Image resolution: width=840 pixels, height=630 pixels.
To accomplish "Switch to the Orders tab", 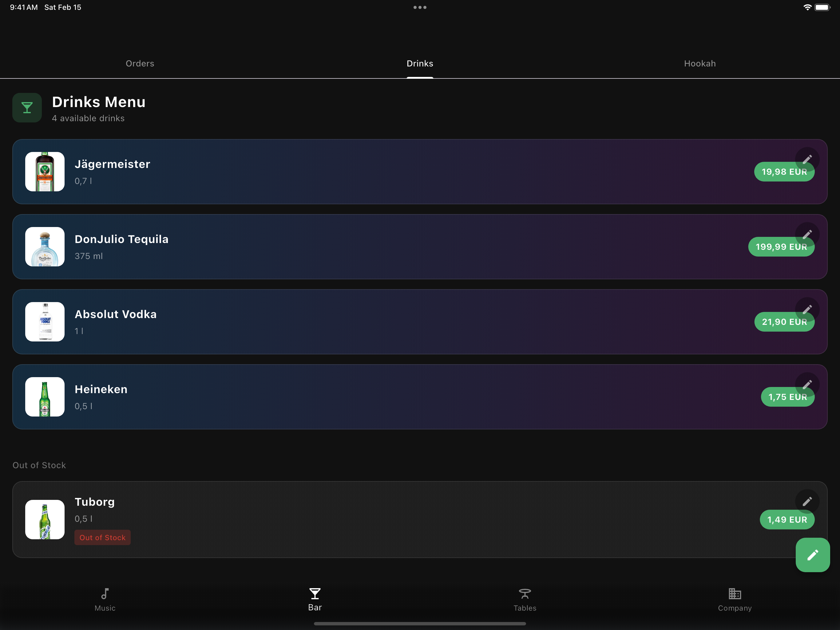I will pyautogui.click(x=140, y=63).
